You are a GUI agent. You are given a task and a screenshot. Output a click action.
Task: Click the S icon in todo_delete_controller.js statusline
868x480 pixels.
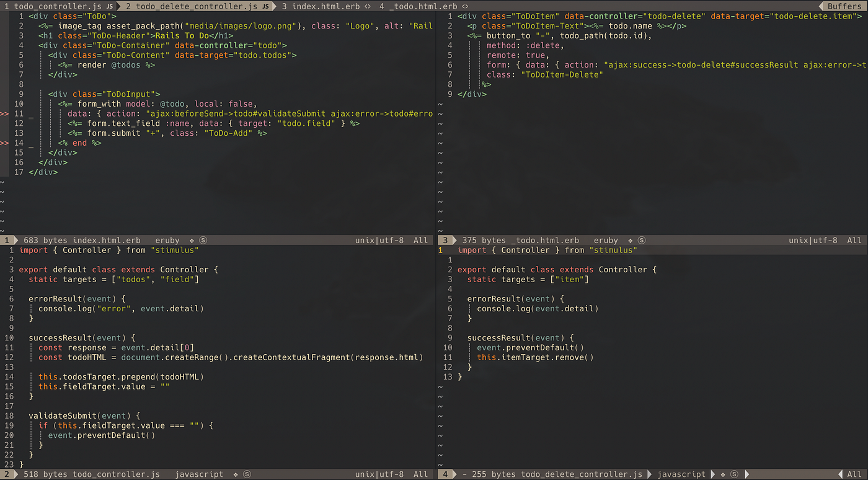coord(734,474)
